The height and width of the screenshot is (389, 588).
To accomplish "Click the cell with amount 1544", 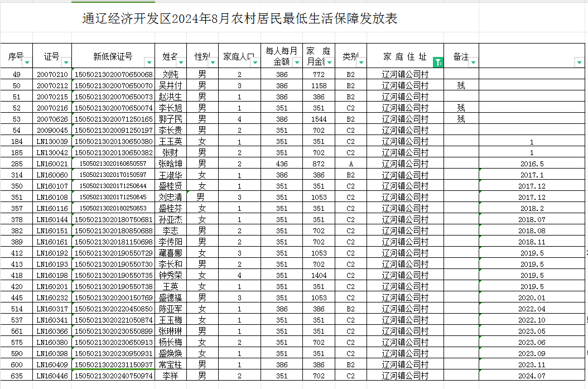I will coord(319,119).
